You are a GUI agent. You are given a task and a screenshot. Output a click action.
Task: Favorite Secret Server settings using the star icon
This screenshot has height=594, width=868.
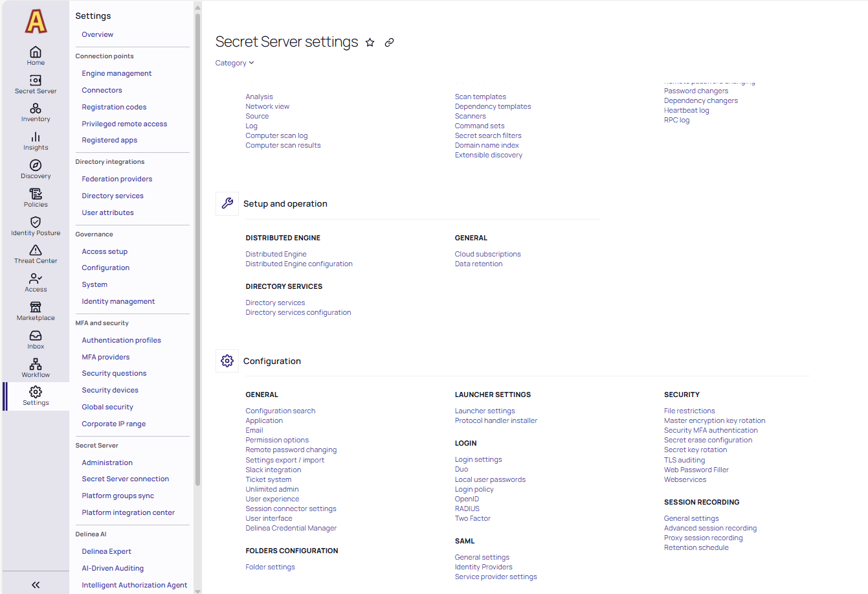[370, 41]
